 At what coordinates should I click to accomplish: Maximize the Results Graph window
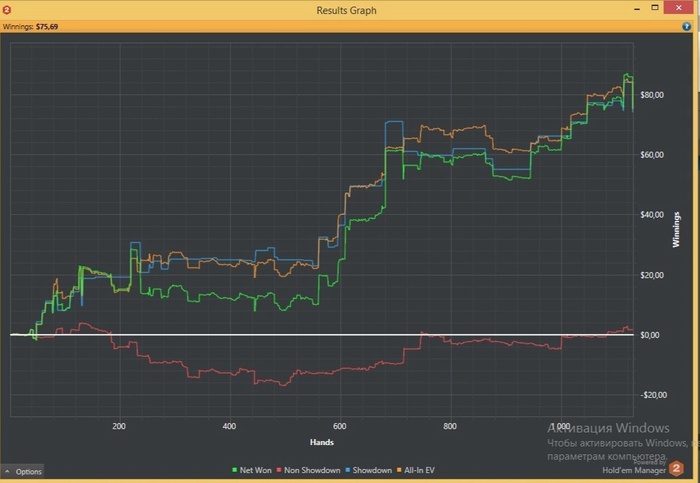(655, 8)
